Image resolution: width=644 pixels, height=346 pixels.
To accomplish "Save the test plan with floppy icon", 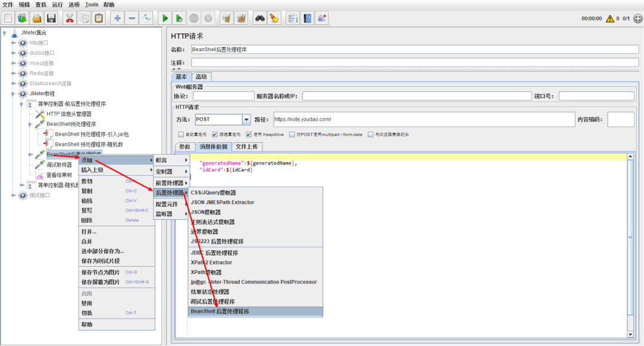I will tap(51, 18).
